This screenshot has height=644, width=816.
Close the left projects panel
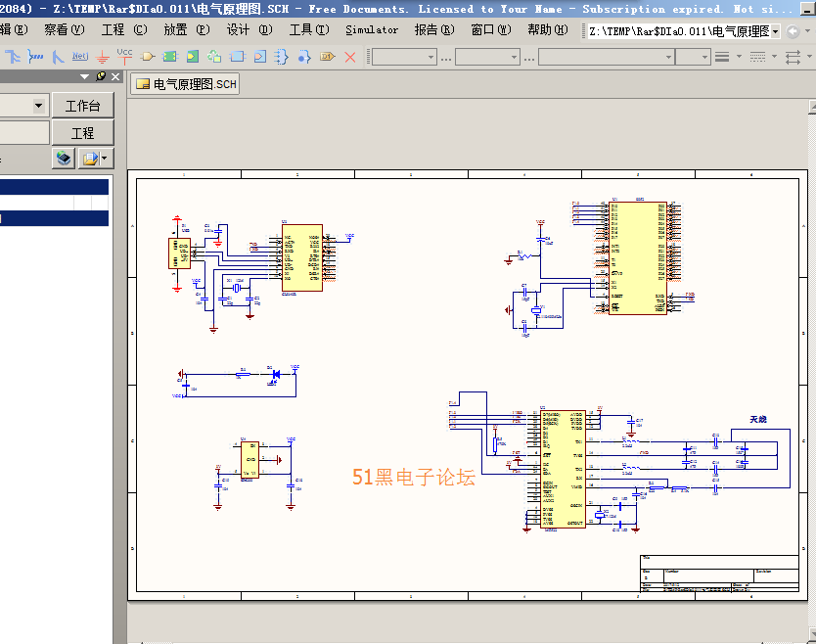[x=115, y=76]
